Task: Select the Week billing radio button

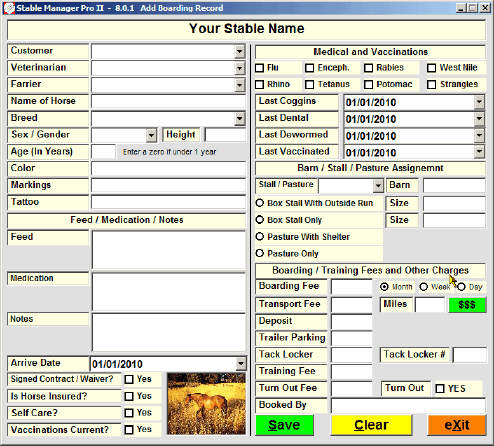Action: click(424, 287)
